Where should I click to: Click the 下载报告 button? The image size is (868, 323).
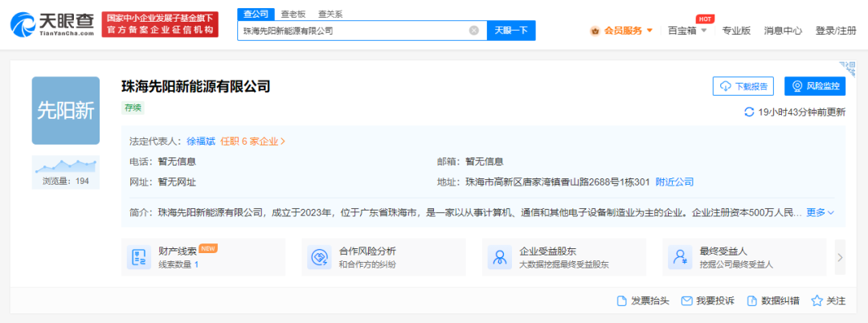tap(743, 86)
